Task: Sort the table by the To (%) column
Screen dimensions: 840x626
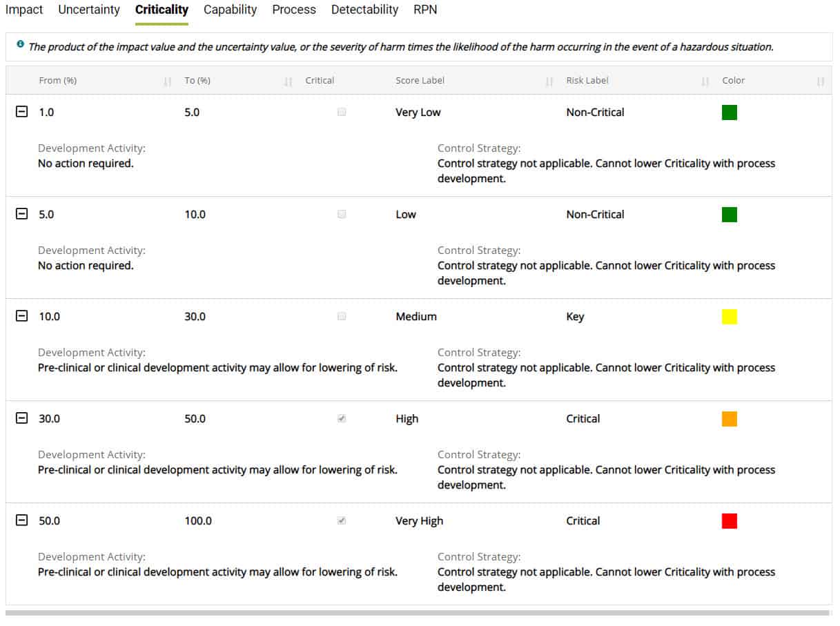Action: tap(286, 81)
